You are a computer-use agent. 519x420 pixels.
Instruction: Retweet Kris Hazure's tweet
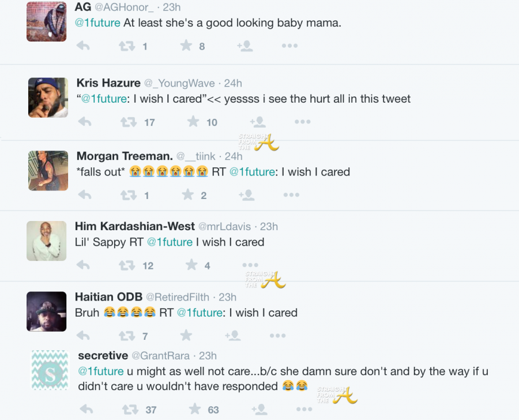tap(129, 122)
